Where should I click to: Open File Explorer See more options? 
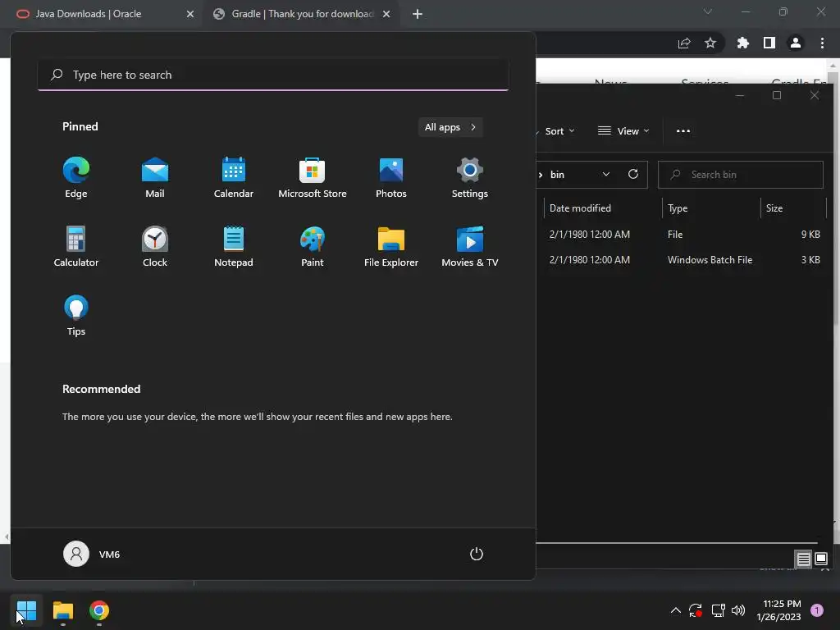point(683,130)
